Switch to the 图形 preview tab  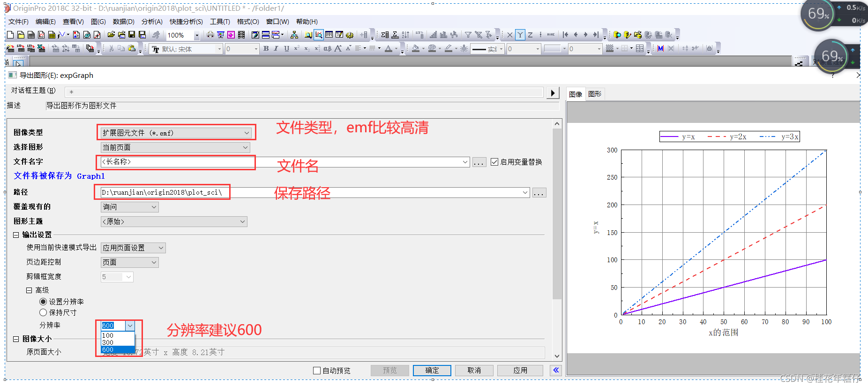pos(595,94)
